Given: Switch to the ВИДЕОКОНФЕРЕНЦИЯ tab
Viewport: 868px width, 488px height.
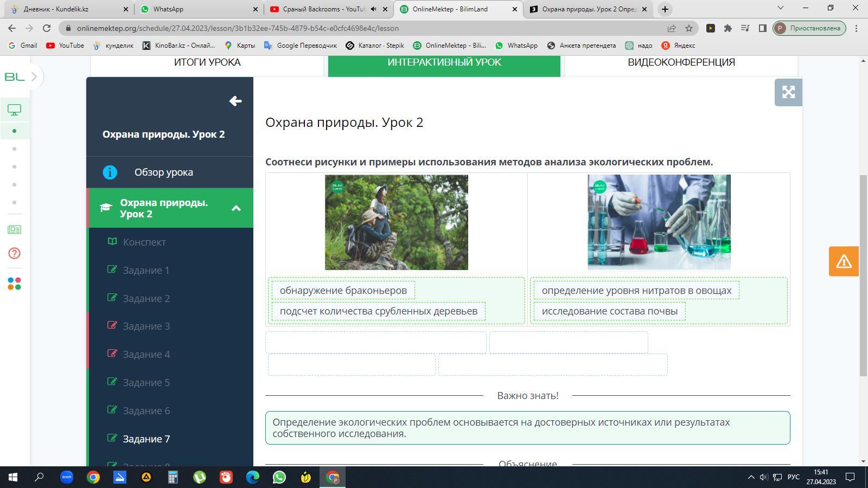Looking at the screenshot, I should (681, 62).
